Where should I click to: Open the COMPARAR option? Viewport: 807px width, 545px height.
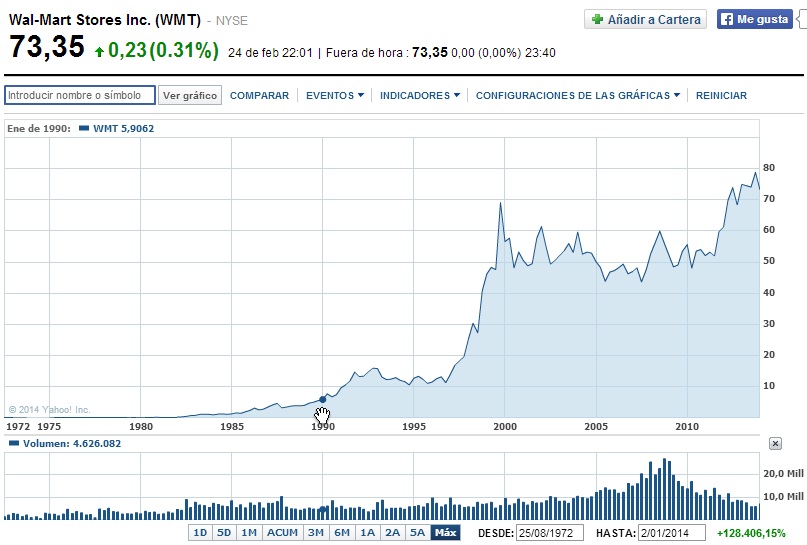coord(259,96)
